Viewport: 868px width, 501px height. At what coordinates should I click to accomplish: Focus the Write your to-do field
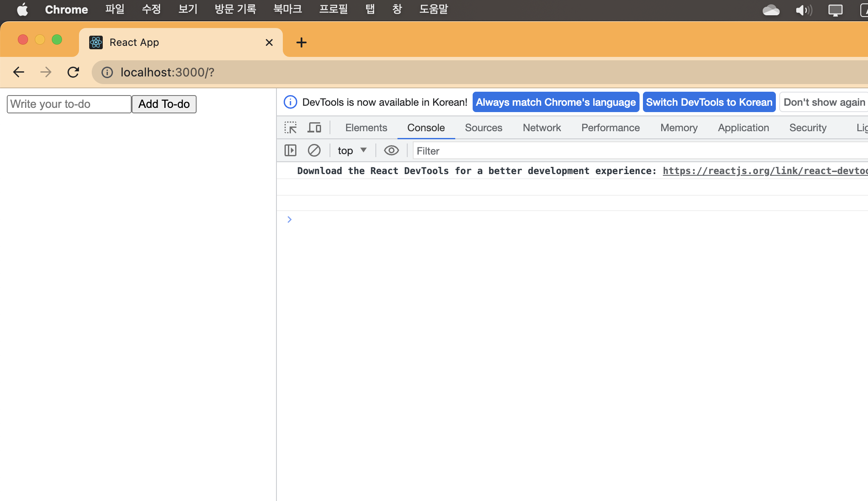click(69, 104)
